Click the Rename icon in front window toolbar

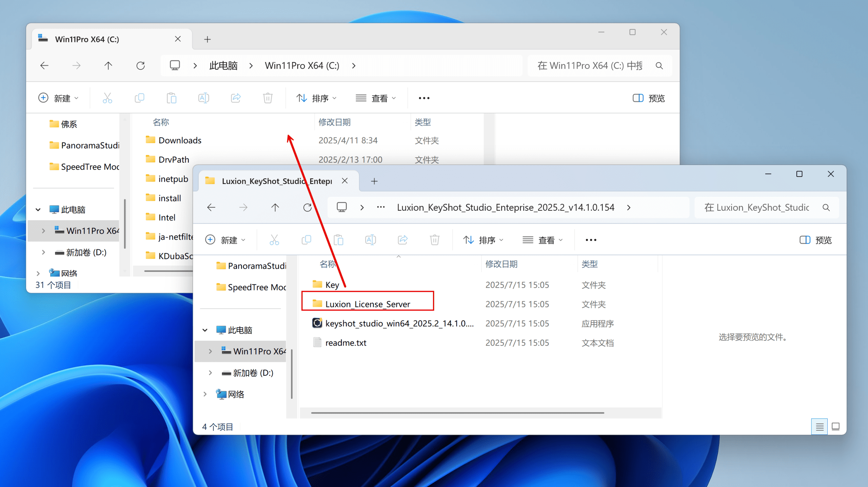tap(370, 240)
